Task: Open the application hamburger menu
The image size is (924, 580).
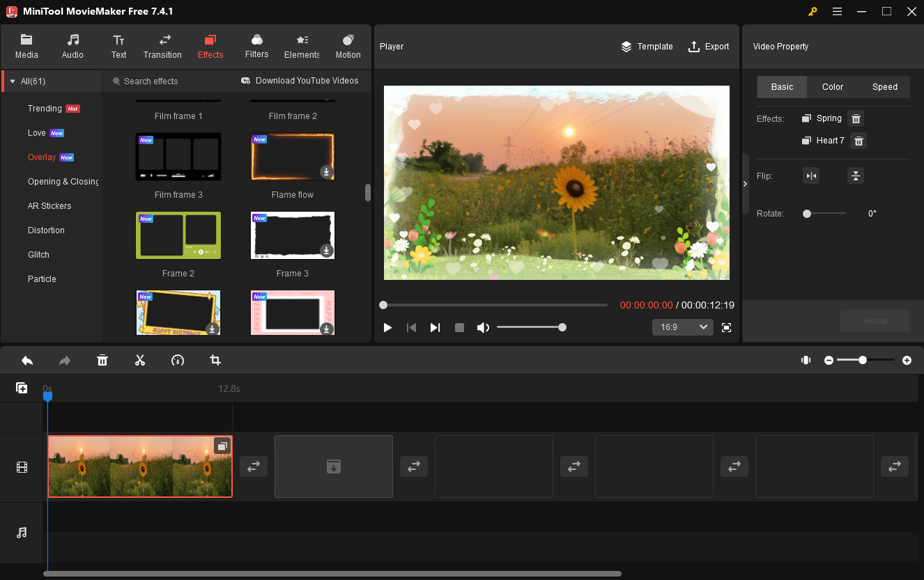Action: click(x=837, y=11)
